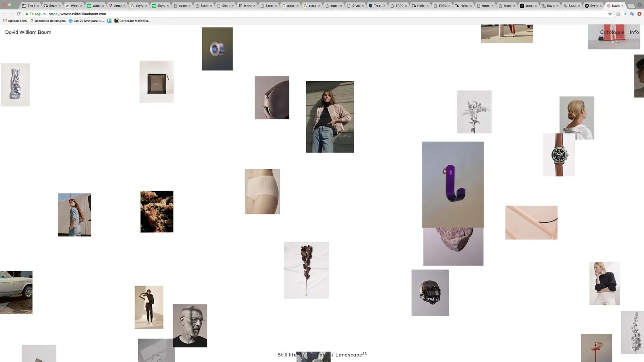Click the David William Baum site title
The image size is (644, 362).
click(x=28, y=32)
